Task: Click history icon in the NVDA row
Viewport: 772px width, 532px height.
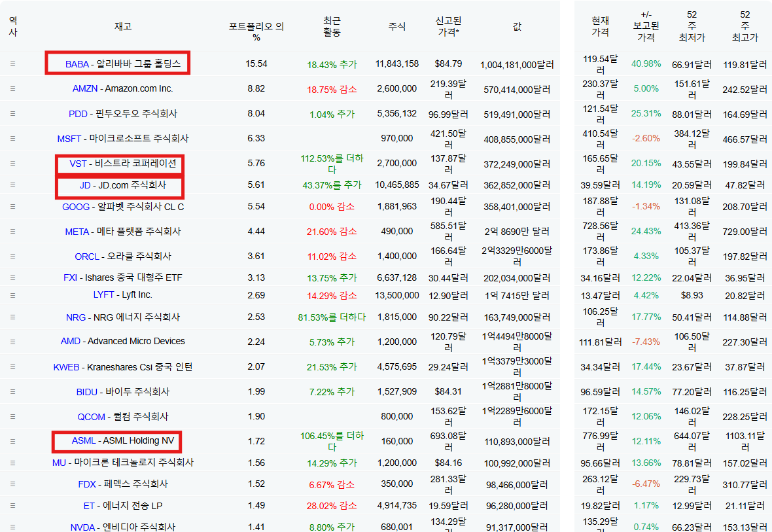Action: (12, 527)
